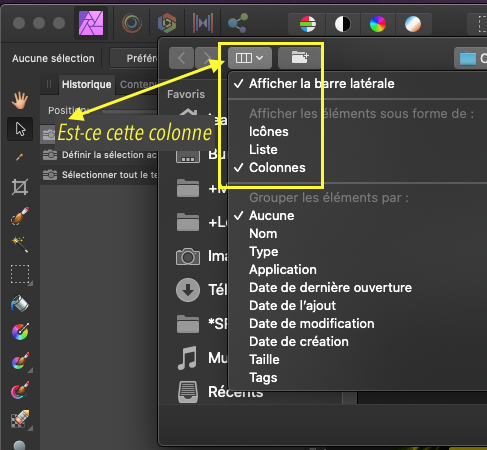
Task: Choose the Flood Fill bucket tool
Action: click(20, 303)
